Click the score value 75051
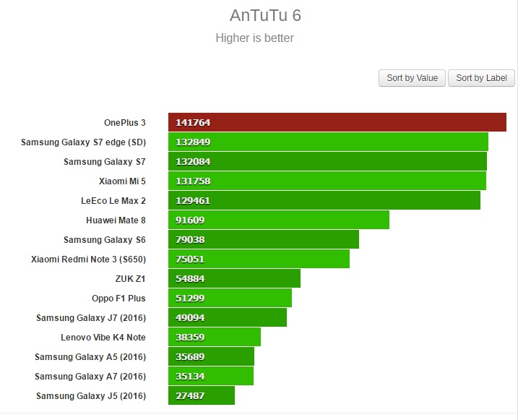 pos(190,259)
